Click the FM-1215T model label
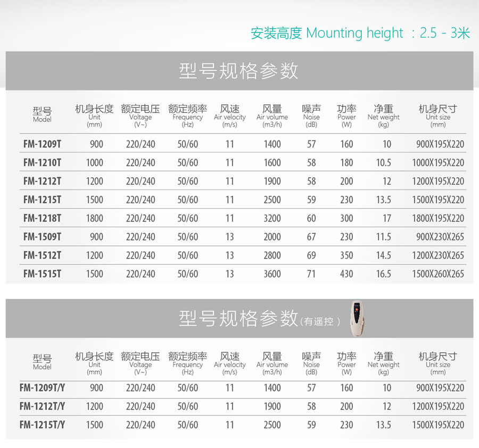This screenshot has height=448, width=479. tap(42, 200)
